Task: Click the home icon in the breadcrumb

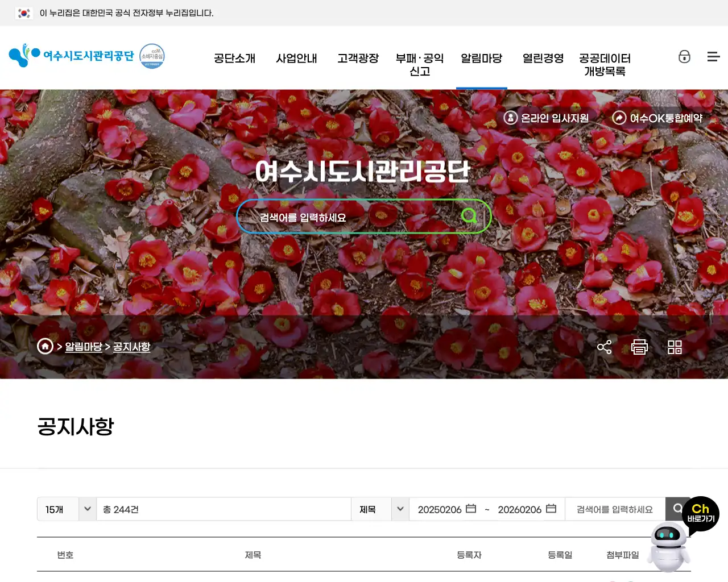Action: pyautogui.click(x=45, y=346)
